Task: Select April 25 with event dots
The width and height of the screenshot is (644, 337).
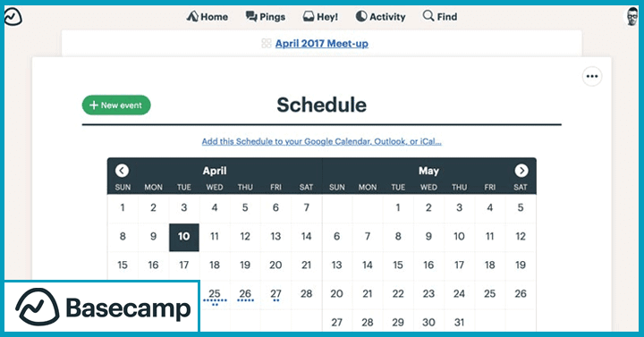Action: click(215, 296)
